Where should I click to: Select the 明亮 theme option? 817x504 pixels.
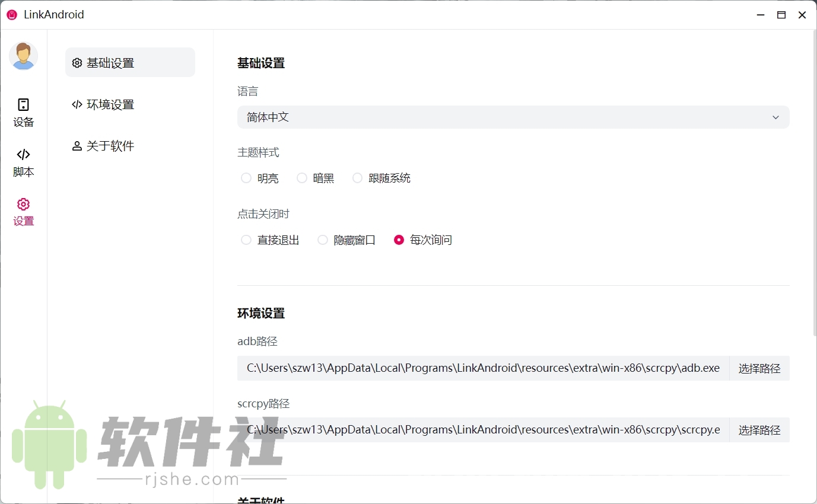pyautogui.click(x=246, y=178)
